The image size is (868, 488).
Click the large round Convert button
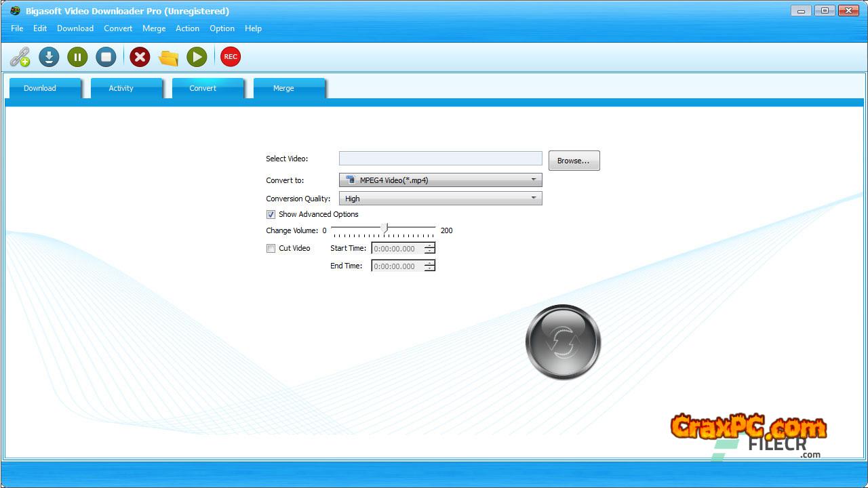(563, 342)
